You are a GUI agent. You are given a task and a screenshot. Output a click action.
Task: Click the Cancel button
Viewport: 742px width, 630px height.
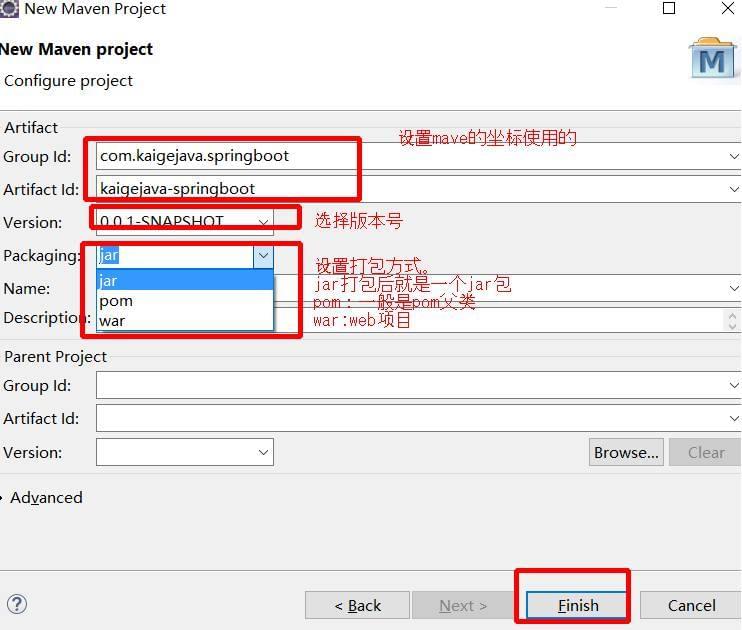click(x=691, y=605)
